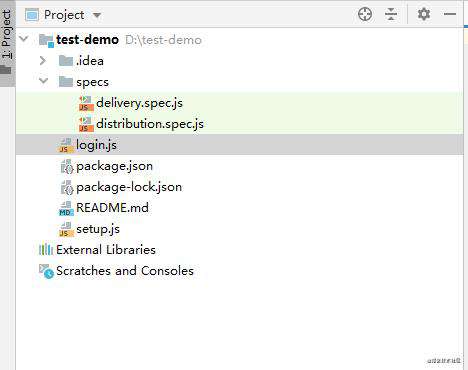Screen dimensions: 468x370
Task: Click the Collapse All icon in Project toolbar
Action: click(391, 15)
